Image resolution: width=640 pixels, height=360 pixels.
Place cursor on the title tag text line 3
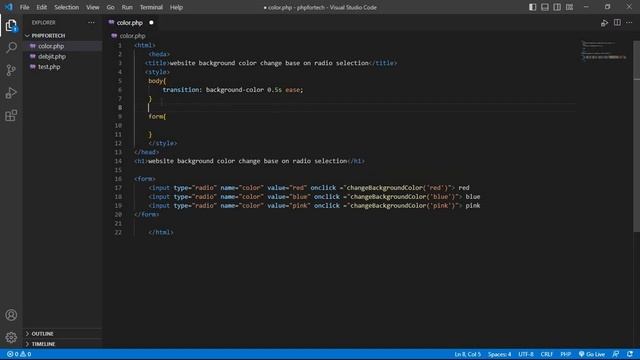click(x=269, y=63)
